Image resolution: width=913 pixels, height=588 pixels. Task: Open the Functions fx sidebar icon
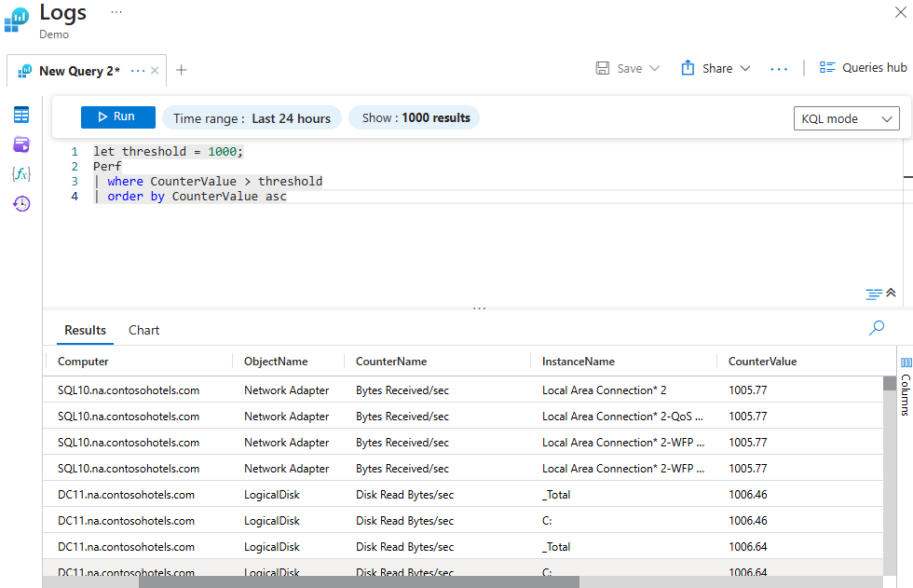coord(21,173)
